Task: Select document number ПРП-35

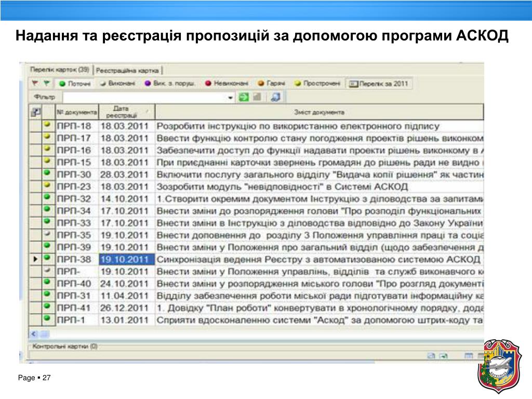Action: (74, 235)
